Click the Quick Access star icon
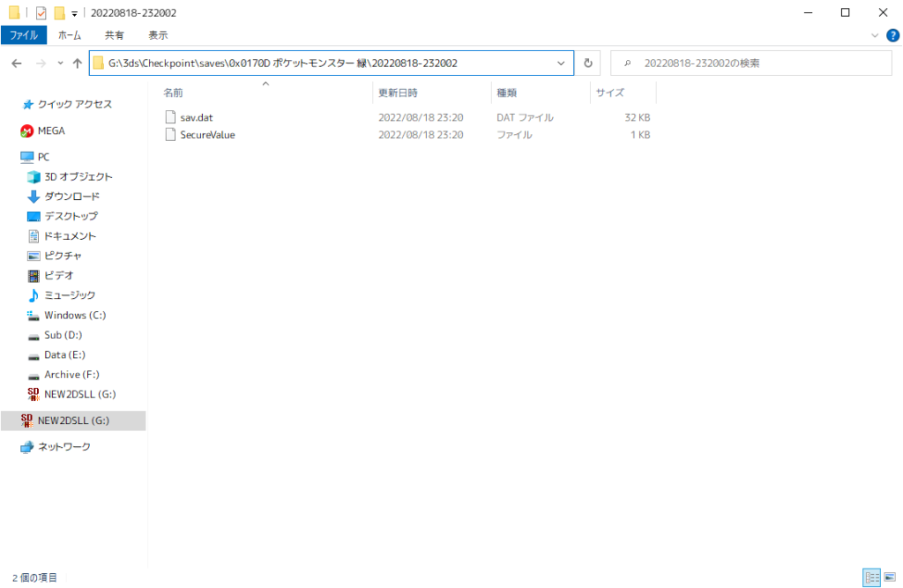The image size is (903, 588). click(27, 104)
